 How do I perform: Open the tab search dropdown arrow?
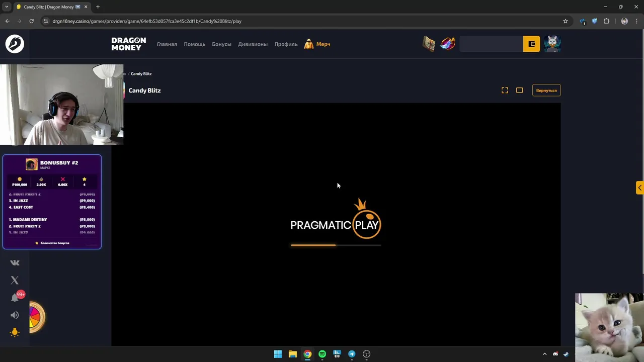point(7,7)
